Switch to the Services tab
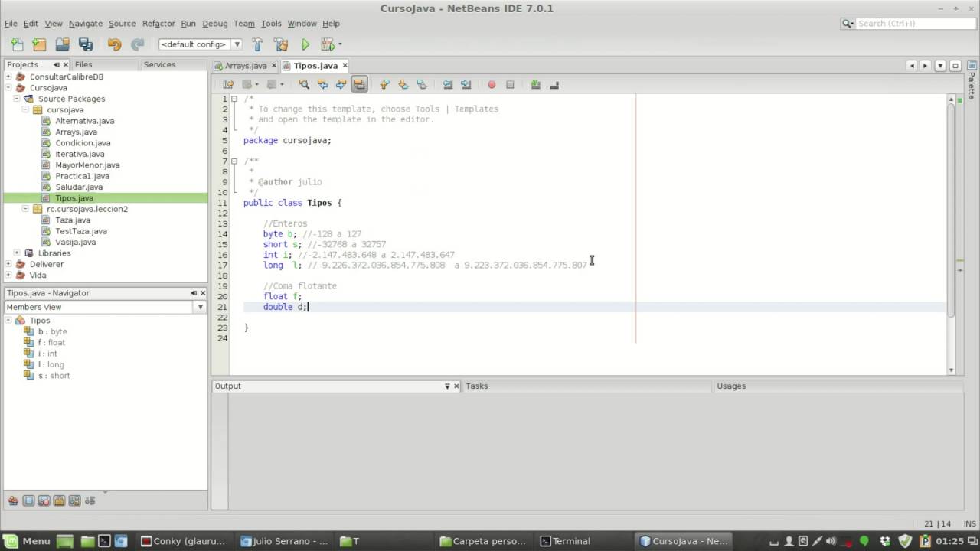Screen dimensions: 980x551 pos(159,64)
